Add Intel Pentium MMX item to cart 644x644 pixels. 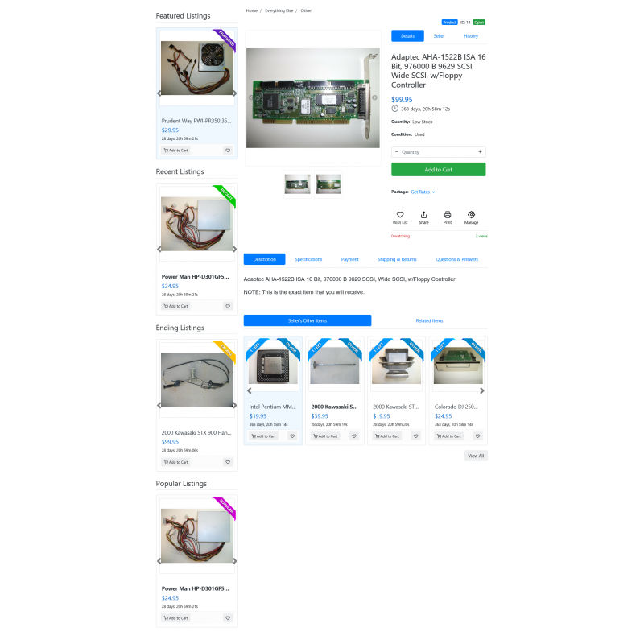pos(264,436)
